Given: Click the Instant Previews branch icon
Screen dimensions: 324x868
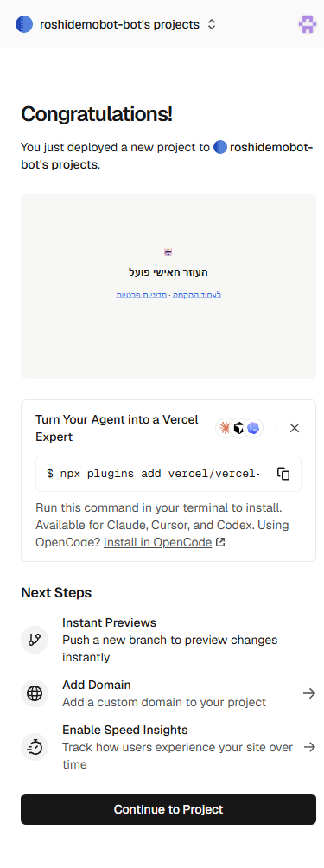Looking at the screenshot, I should [x=35, y=640].
